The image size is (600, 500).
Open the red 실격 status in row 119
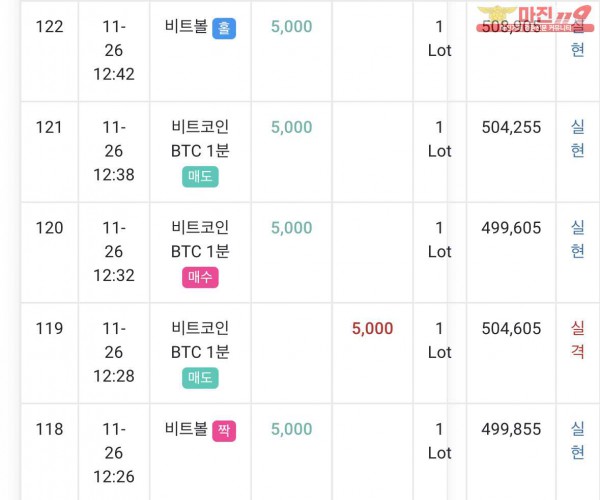click(x=577, y=340)
